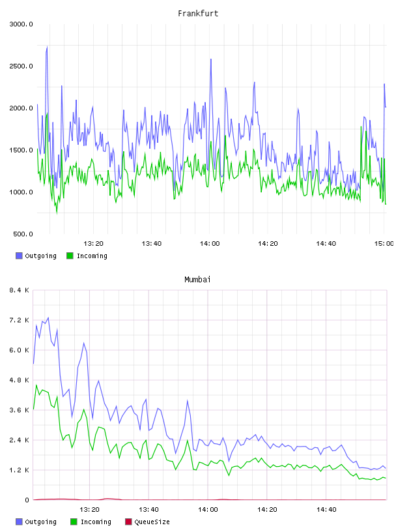396x532 pixels.
Task: Click the 14:20 time label in Mumbai chart
Action: pos(267,510)
